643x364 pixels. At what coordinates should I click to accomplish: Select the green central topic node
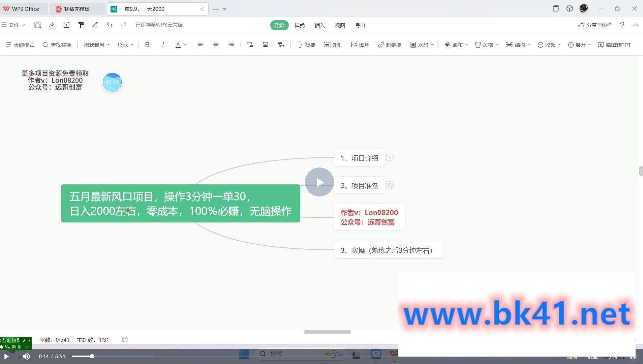pos(180,203)
